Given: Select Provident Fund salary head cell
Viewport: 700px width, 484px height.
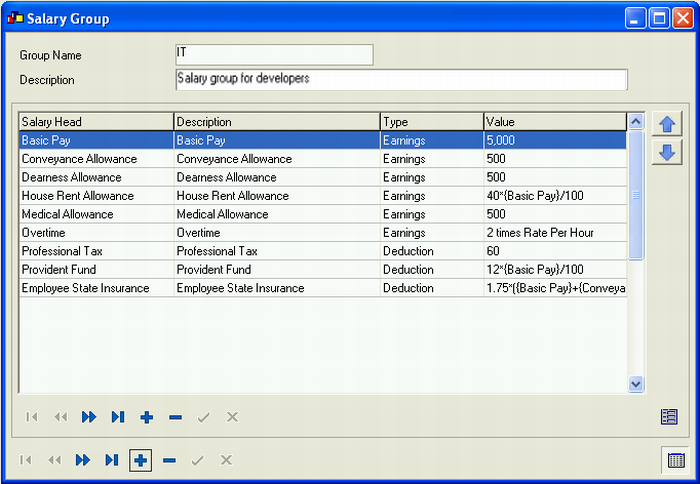Looking at the screenshot, I should click(96, 269).
